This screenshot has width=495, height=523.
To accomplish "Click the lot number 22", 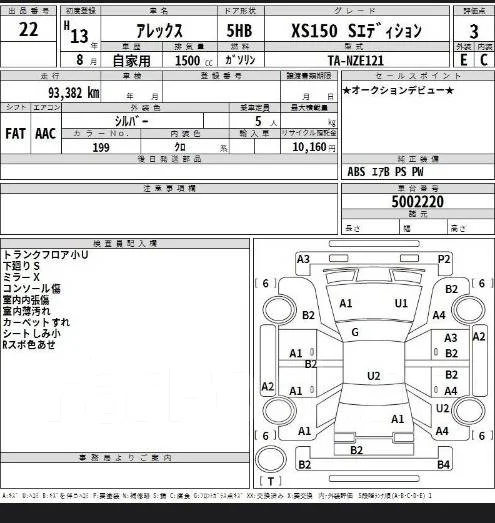I will [28, 29].
